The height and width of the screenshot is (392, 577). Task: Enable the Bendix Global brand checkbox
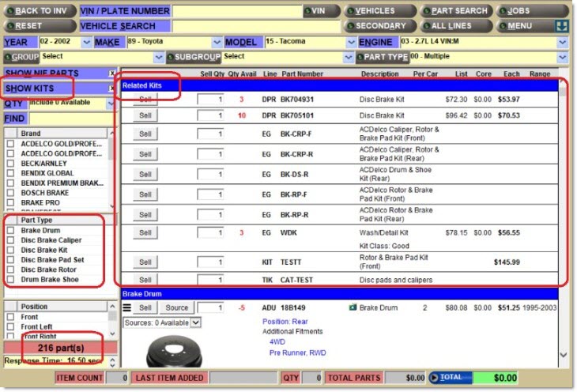point(10,173)
